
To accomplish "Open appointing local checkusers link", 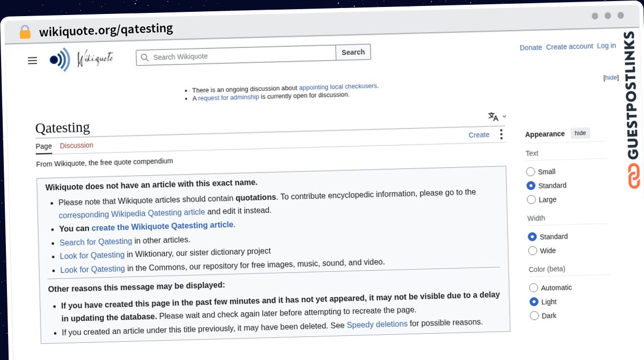I will coord(338,87).
